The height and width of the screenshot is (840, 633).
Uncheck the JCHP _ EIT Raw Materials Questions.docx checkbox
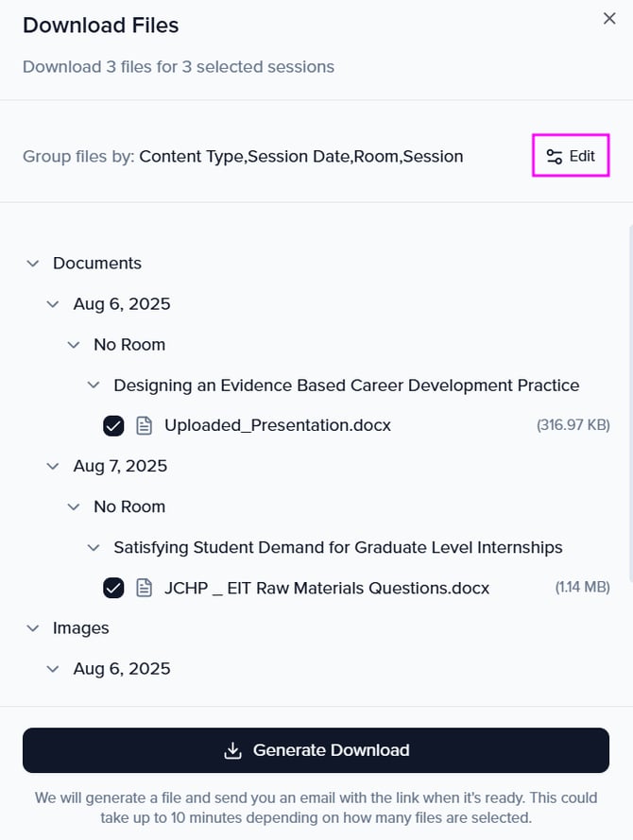tap(113, 589)
